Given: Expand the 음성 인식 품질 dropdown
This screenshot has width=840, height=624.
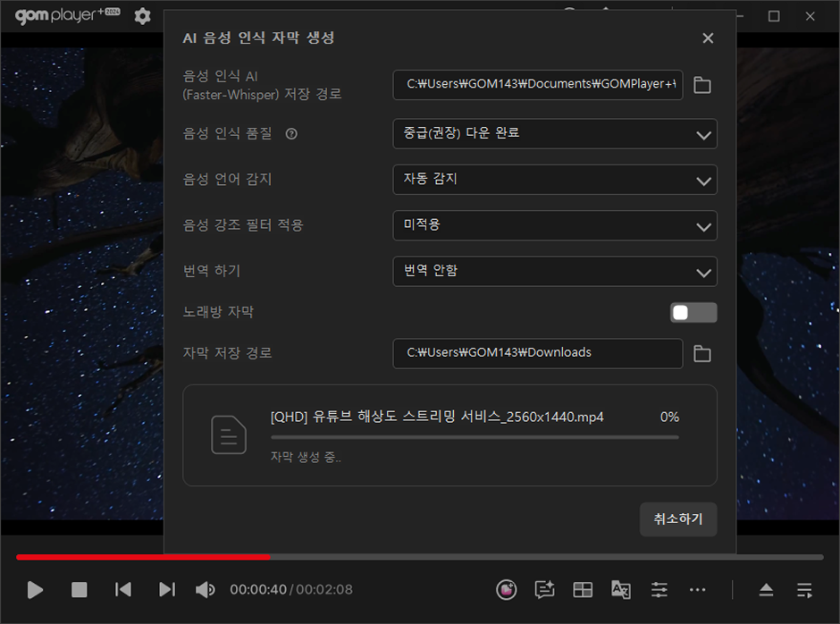Looking at the screenshot, I should (x=554, y=133).
